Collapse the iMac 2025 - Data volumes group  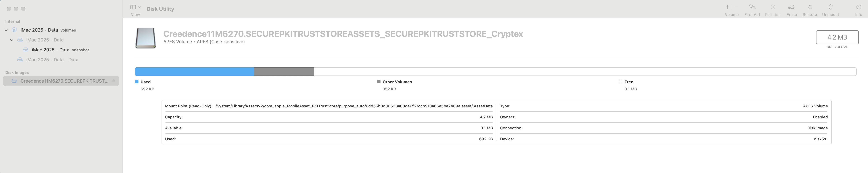tap(6, 30)
